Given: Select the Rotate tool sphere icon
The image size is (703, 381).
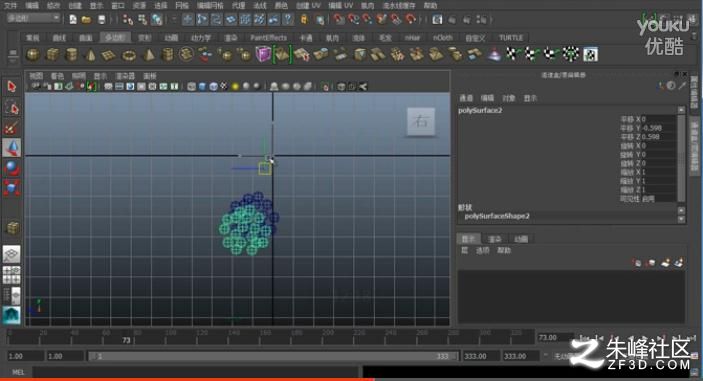Looking at the screenshot, I should pyautogui.click(x=12, y=168).
